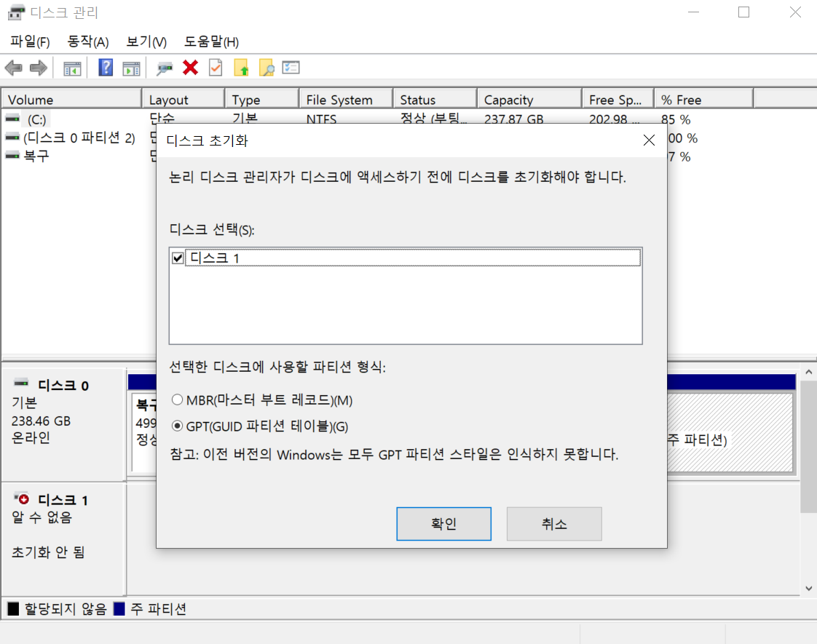
Task: Click the folder search magnifier icon
Action: (267, 68)
